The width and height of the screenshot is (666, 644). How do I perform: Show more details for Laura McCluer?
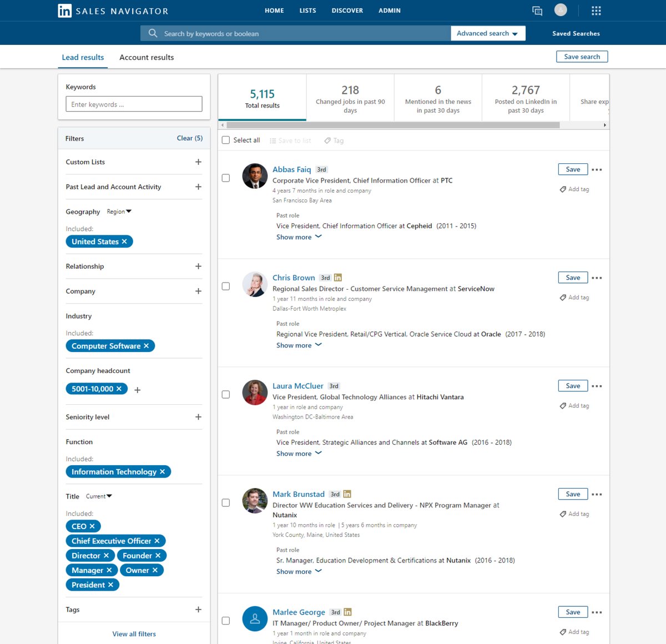click(299, 454)
